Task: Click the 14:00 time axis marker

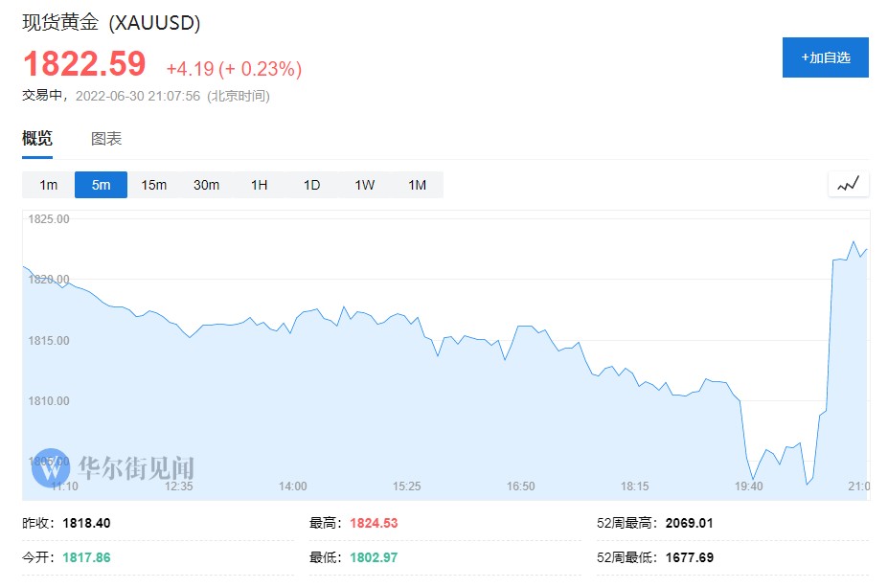Action: click(292, 486)
